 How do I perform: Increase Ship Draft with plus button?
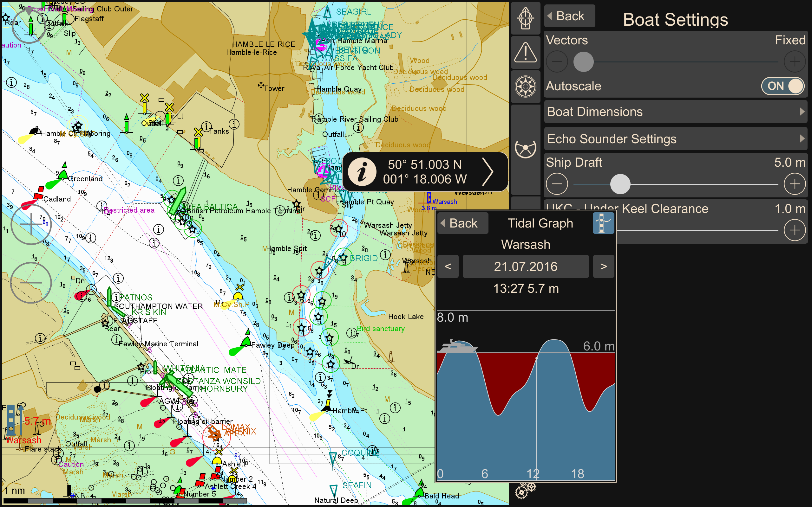pyautogui.click(x=794, y=184)
